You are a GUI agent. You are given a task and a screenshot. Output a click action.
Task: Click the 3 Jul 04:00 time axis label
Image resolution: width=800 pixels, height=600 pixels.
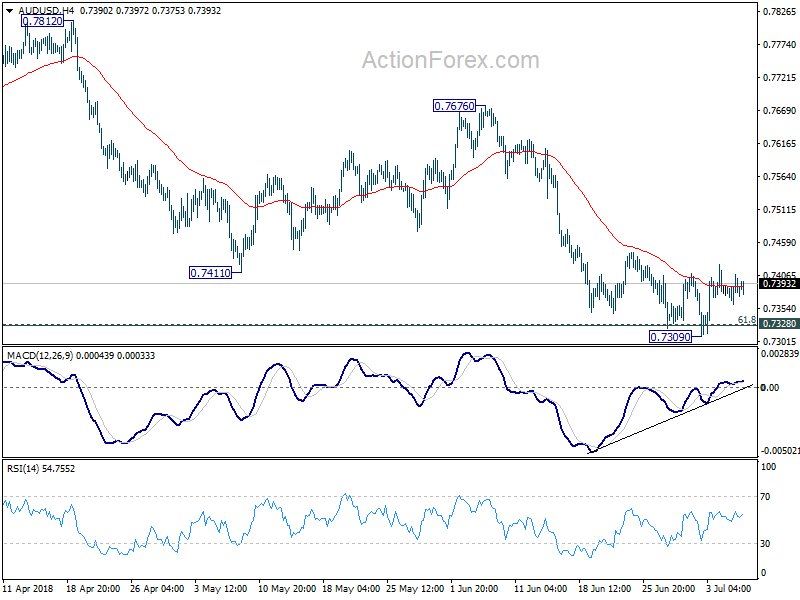[x=728, y=588]
